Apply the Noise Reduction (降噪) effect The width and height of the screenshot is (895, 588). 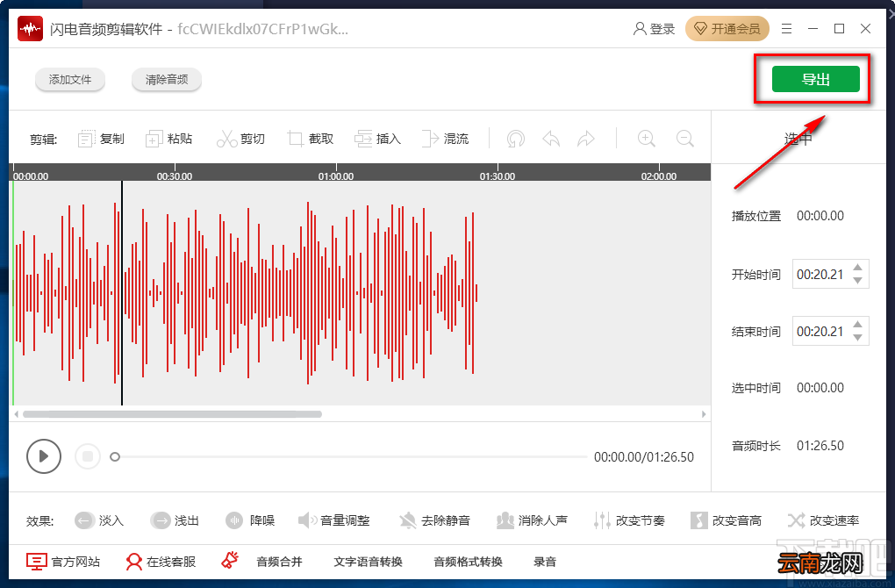click(250, 520)
